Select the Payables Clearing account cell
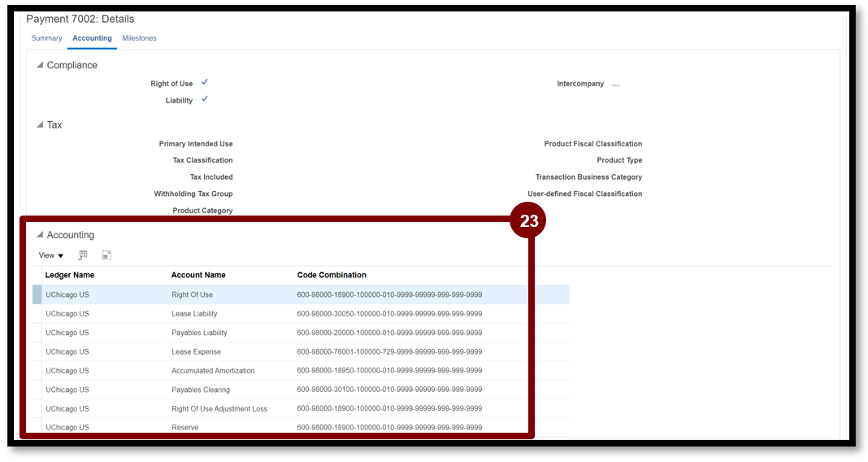868x462 pixels. click(x=201, y=390)
